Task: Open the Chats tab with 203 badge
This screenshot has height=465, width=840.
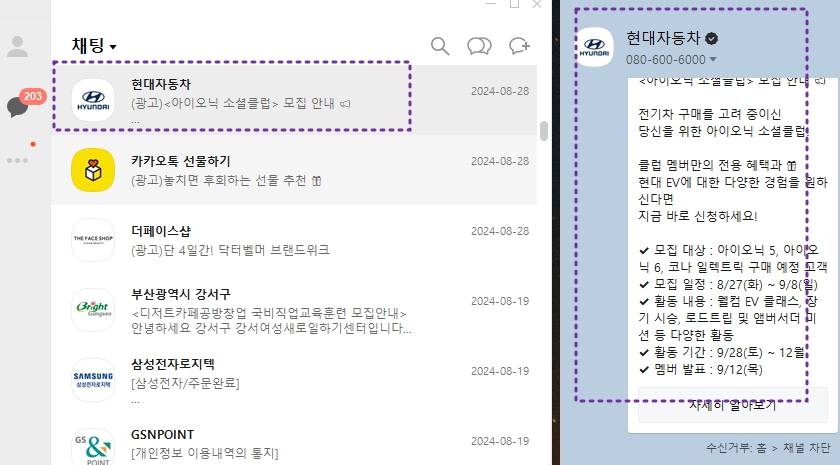Action: click(18, 106)
